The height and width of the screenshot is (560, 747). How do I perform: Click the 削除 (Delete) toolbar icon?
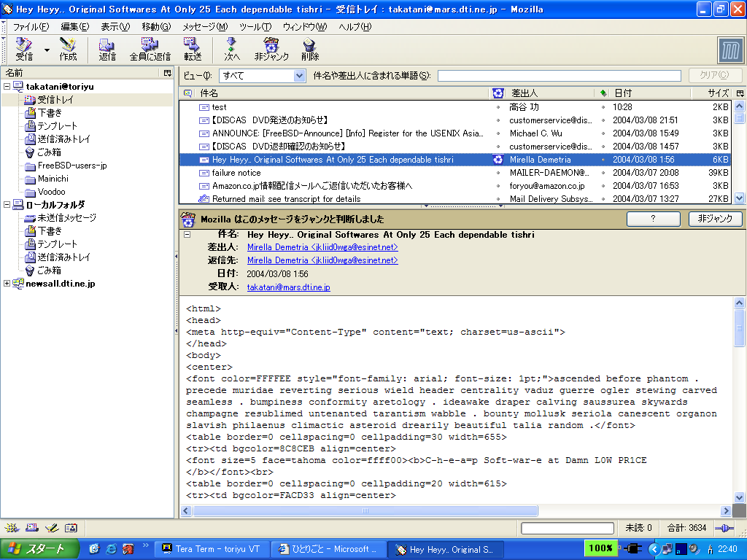pyautogui.click(x=309, y=50)
